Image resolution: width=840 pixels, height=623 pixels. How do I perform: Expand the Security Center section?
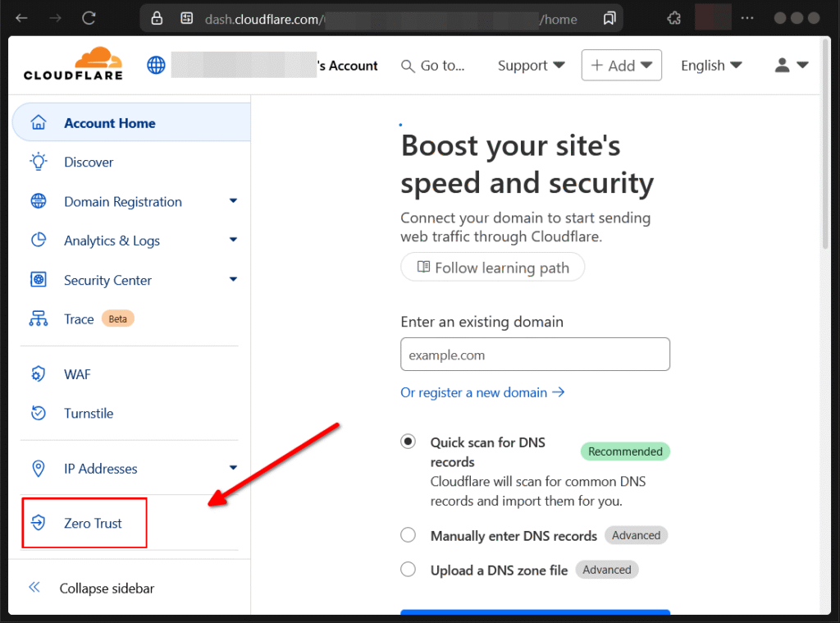(x=233, y=280)
